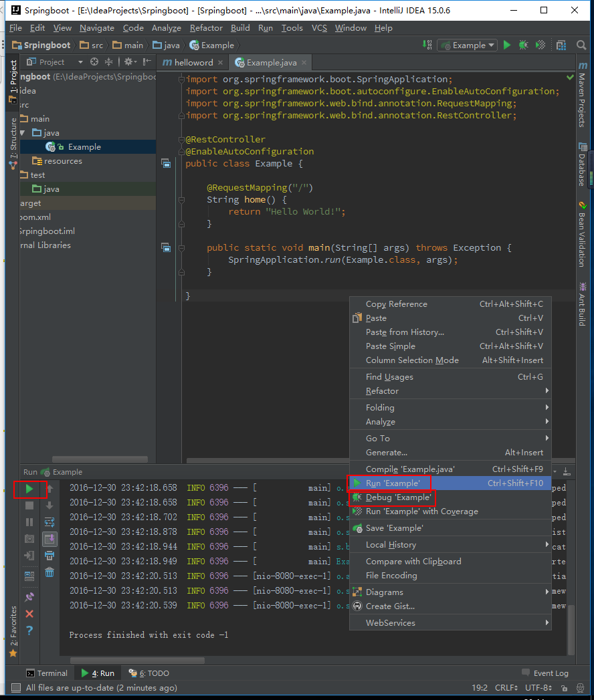The height and width of the screenshot is (700, 594).
Task: Open the Analyze menu in the menu bar
Action: (166, 27)
